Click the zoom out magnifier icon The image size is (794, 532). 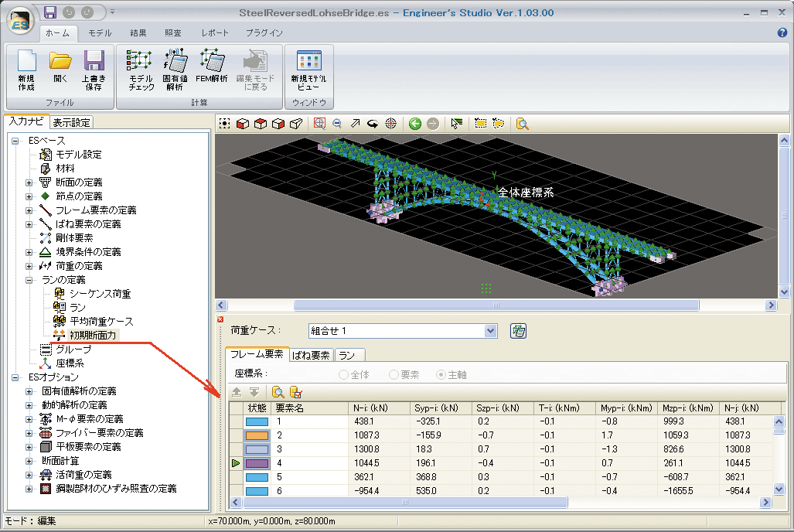pos(337,124)
